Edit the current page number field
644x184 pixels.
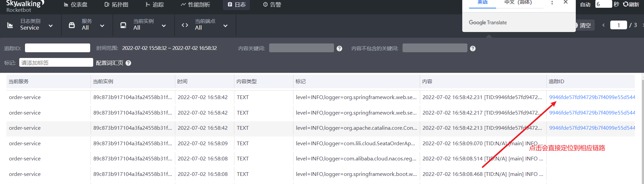[618, 25]
